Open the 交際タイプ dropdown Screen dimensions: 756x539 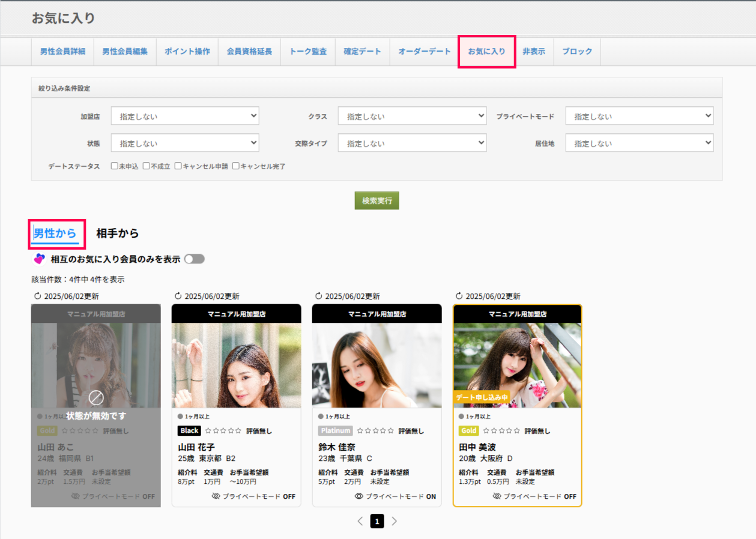[412, 143]
